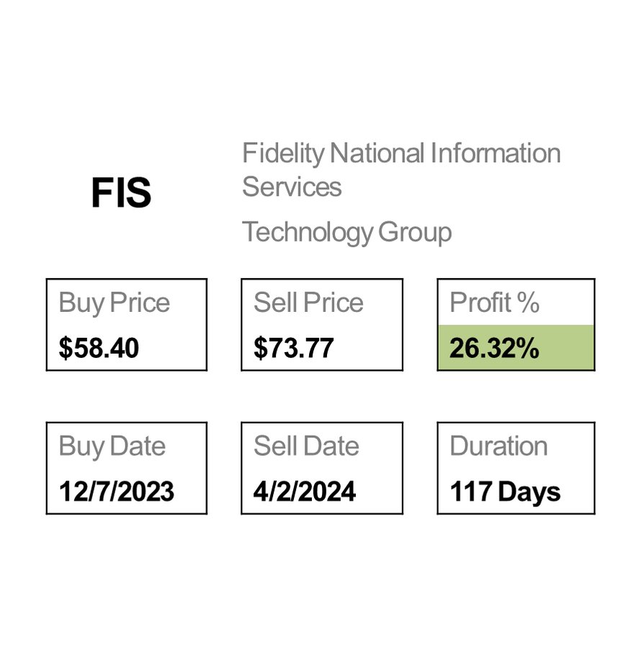Viewport: 644px width, 659px height.
Task: Click the Buy Date label text
Action: [x=112, y=447]
